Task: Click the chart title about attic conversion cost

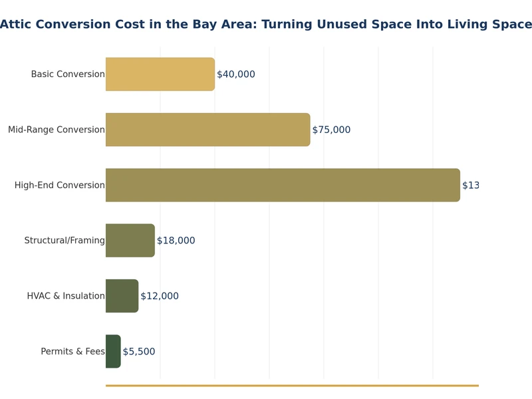Action: (x=266, y=25)
